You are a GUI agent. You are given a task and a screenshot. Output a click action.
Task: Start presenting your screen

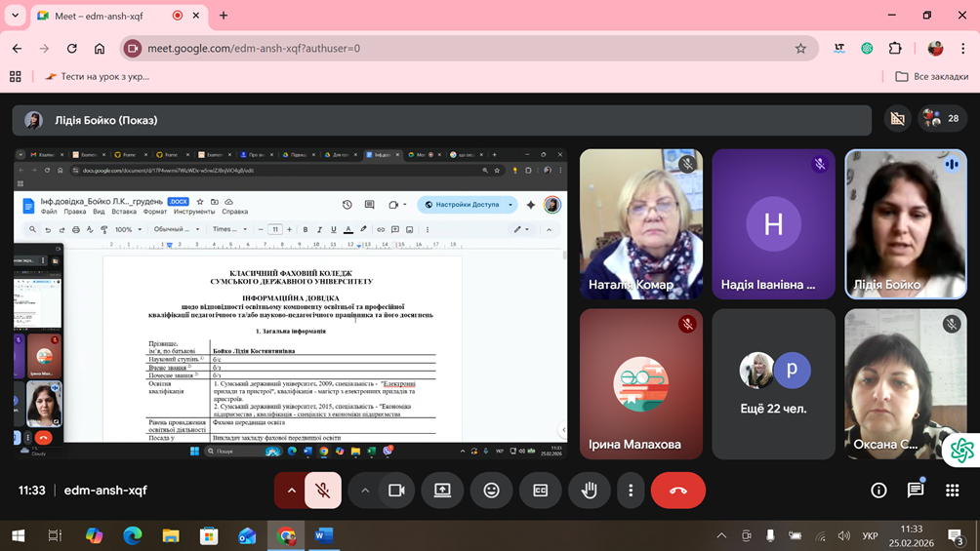click(x=442, y=491)
